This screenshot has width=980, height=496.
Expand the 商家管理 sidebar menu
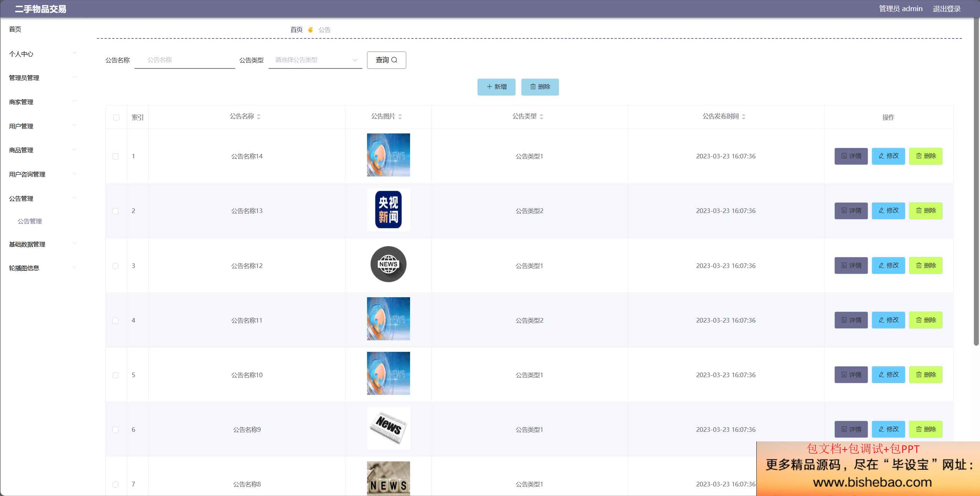click(42, 102)
